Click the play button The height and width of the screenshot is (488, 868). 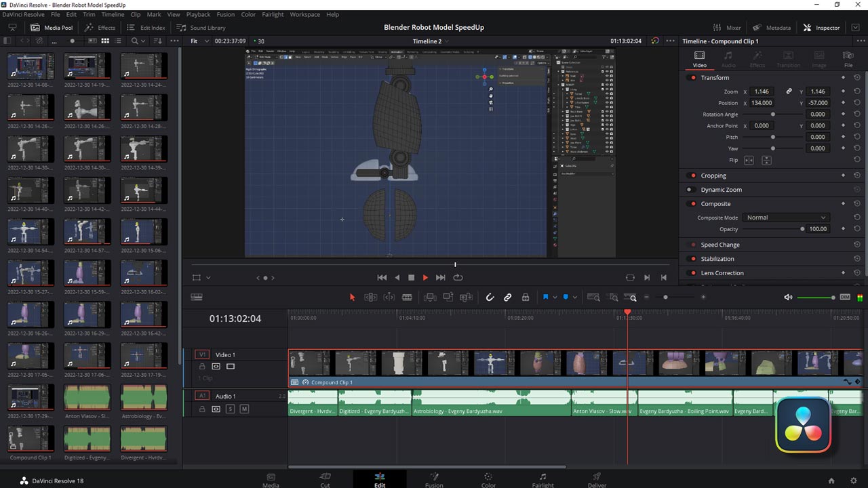click(425, 277)
